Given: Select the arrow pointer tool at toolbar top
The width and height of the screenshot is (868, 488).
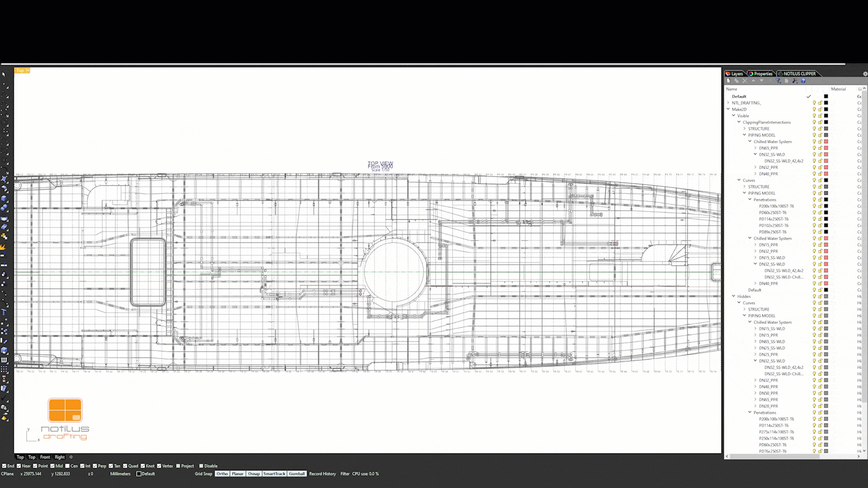Looking at the screenshot, I should click(4, 75).
